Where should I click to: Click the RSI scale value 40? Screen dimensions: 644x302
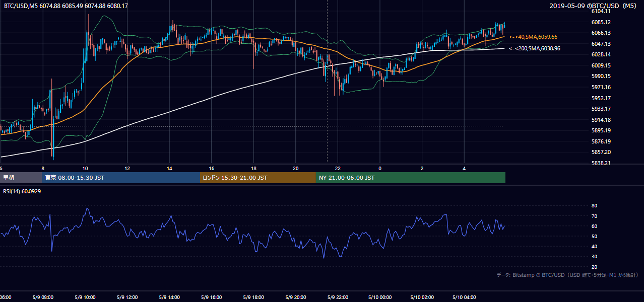tap(594, 246)
